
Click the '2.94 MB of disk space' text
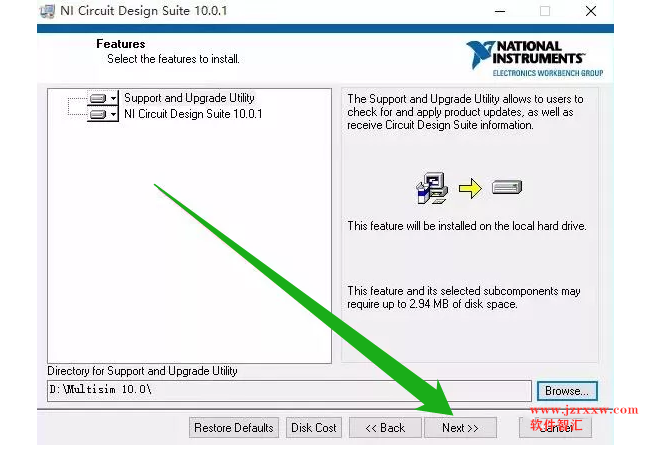463,304
